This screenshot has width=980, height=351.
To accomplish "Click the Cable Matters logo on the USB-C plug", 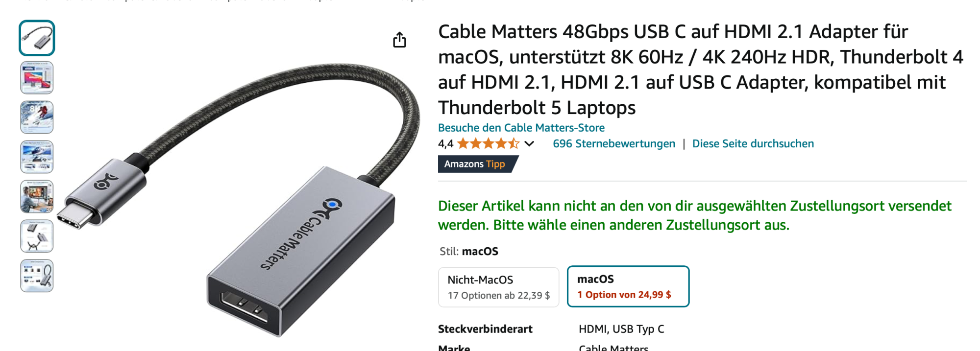I will (x=106, y=182).
